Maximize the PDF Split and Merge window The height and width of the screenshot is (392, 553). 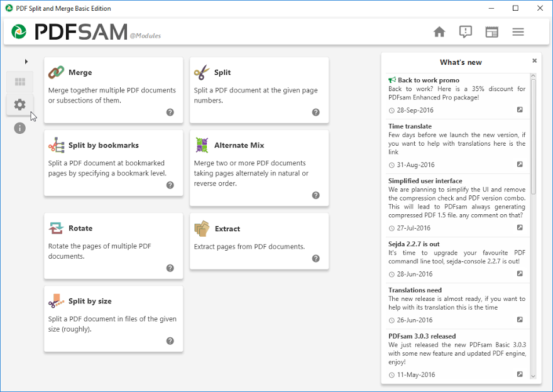(515, 8)
